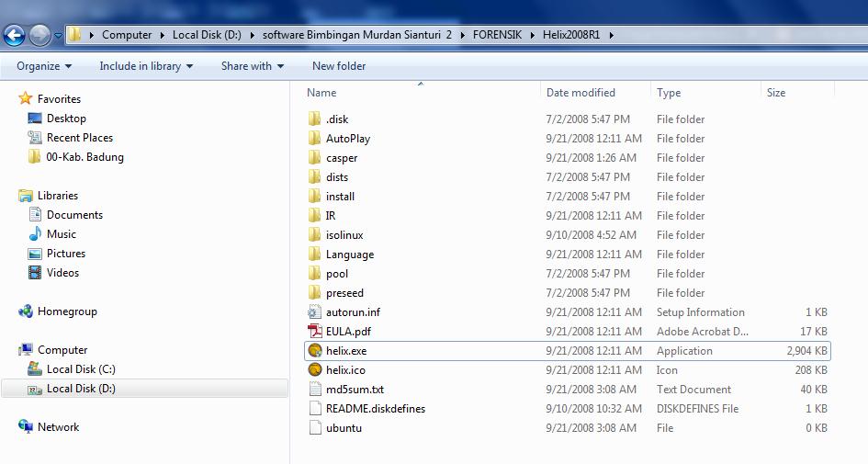Expand the Include in library dropdown
This screenshot has width=868, height=464.
pyautogui.click(x=146, y=66)
